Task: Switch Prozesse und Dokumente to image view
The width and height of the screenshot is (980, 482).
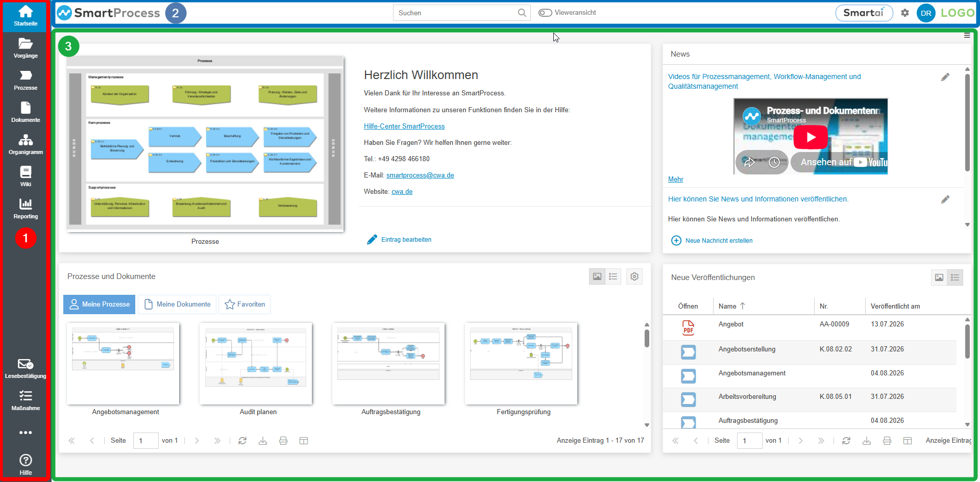Action: (x=597, y=276)
